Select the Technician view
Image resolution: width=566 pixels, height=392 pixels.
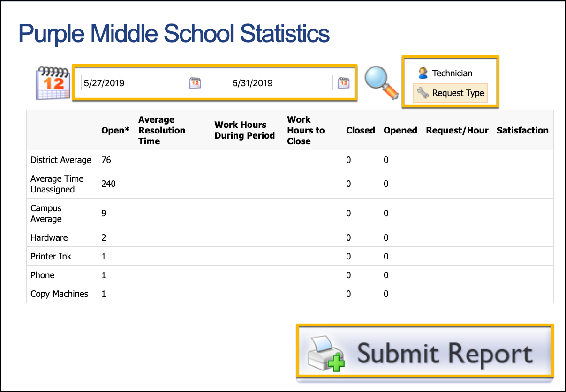pyautogui.click(x=445, y=73)
